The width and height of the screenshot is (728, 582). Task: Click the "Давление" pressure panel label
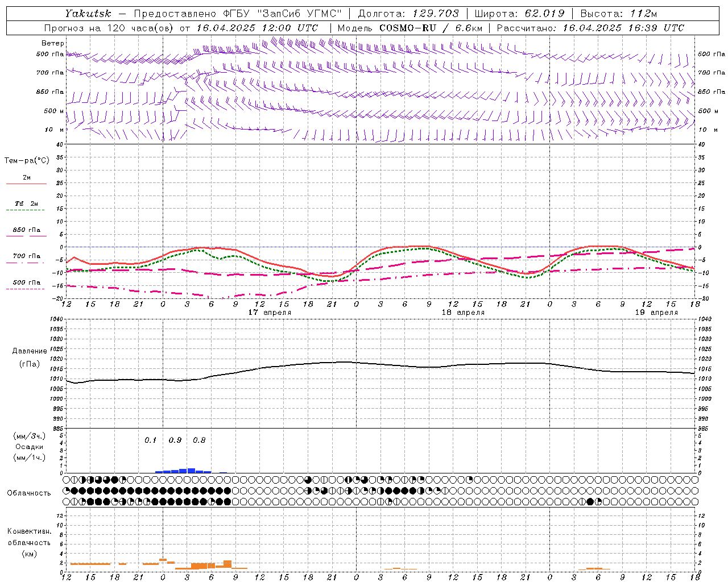point(29,351)
